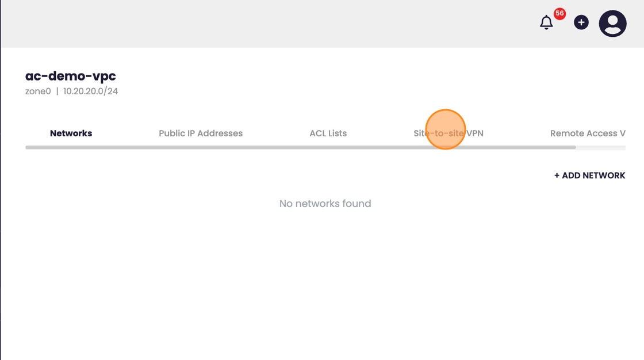Click the round plus create icon
The image size is (644, 360).
(x=581, y=22)
